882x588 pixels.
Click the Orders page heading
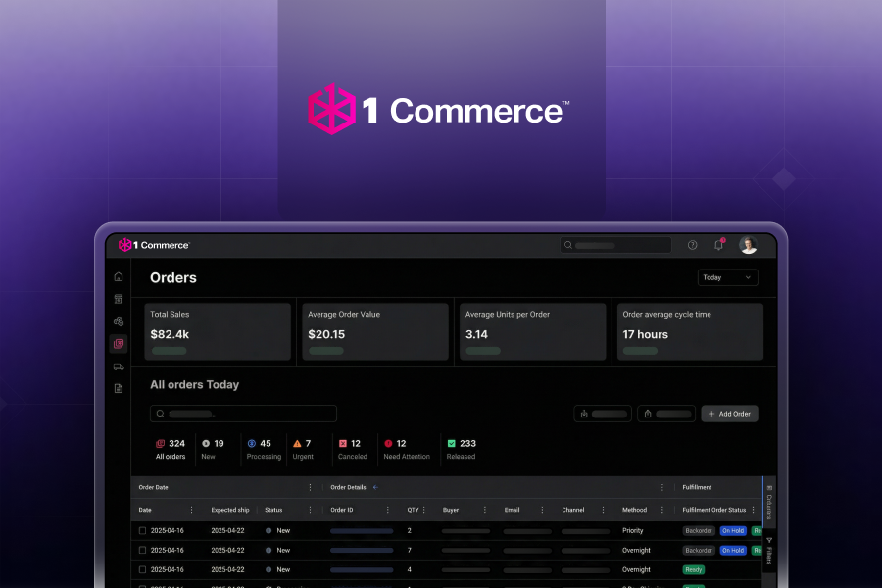[173, 278]
